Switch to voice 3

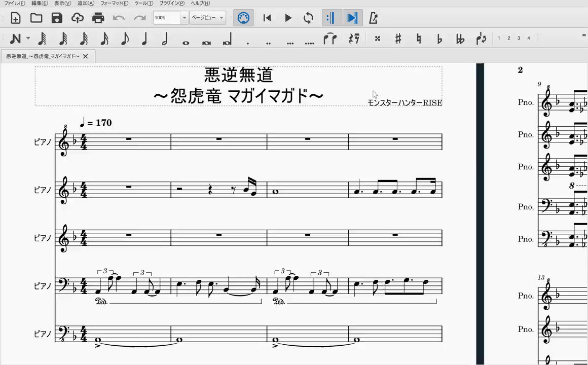click(519, 38)
